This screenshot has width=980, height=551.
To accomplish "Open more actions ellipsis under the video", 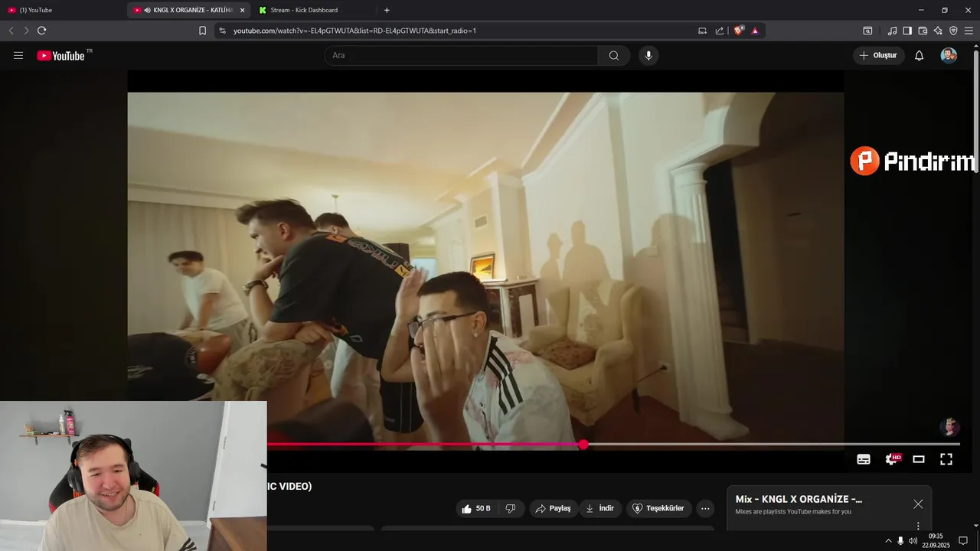I will [705, 508].
